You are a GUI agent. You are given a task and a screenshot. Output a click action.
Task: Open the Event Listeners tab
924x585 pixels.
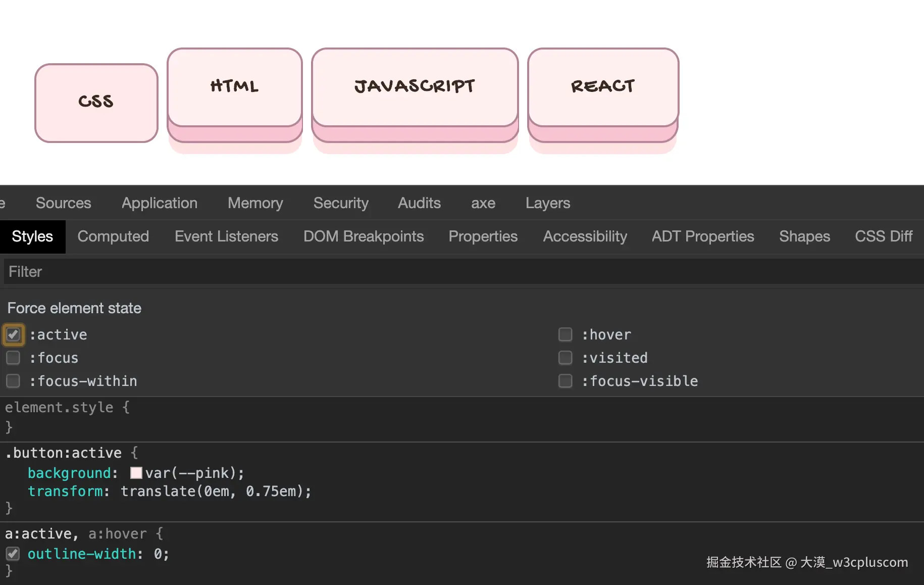tap(226, 236)
